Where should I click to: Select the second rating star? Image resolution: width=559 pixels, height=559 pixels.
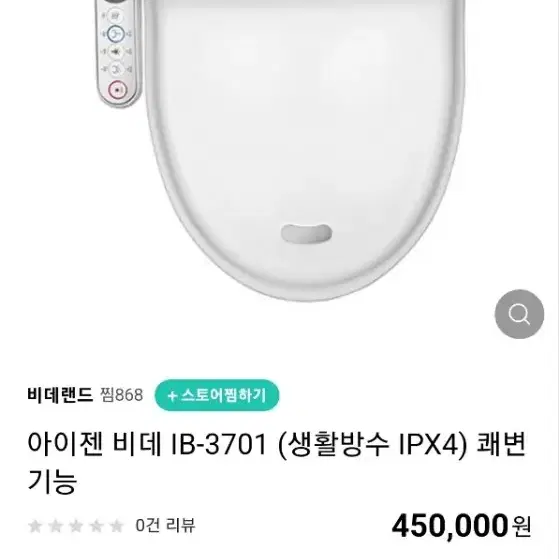56,526
